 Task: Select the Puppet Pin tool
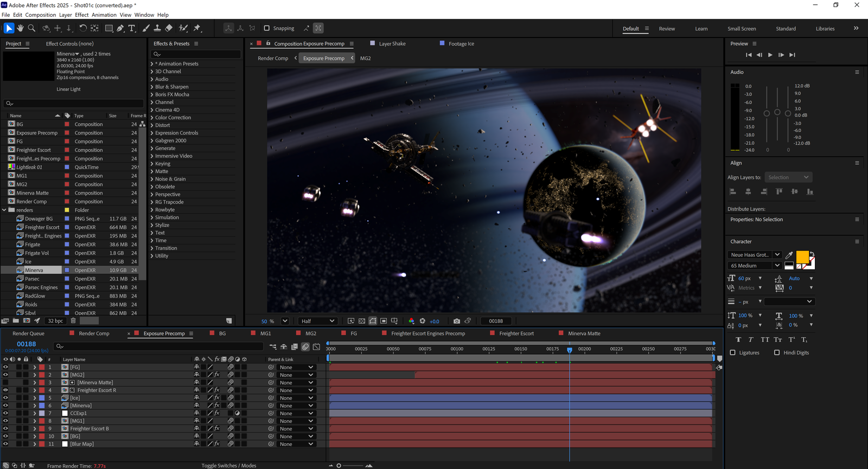point(197,28)
